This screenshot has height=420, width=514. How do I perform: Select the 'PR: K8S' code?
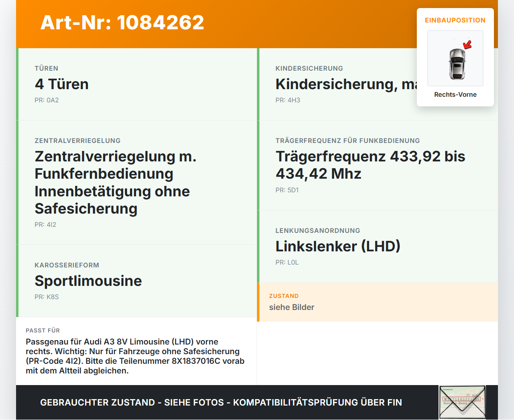tap(47, 297)
